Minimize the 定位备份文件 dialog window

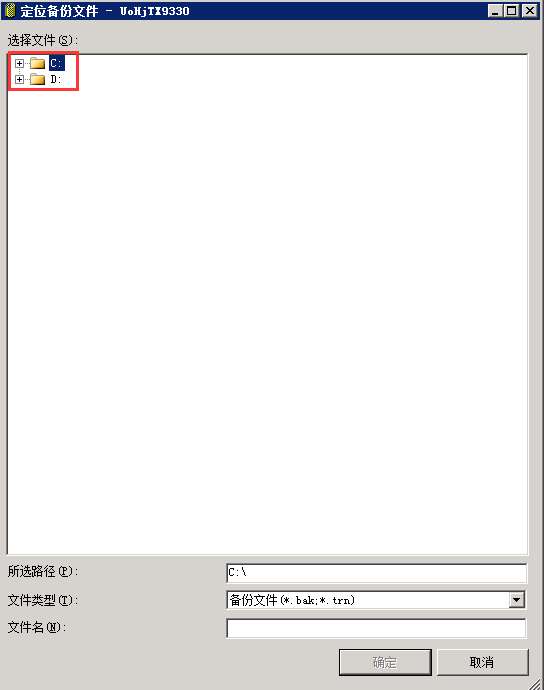[x=496, y=11]
